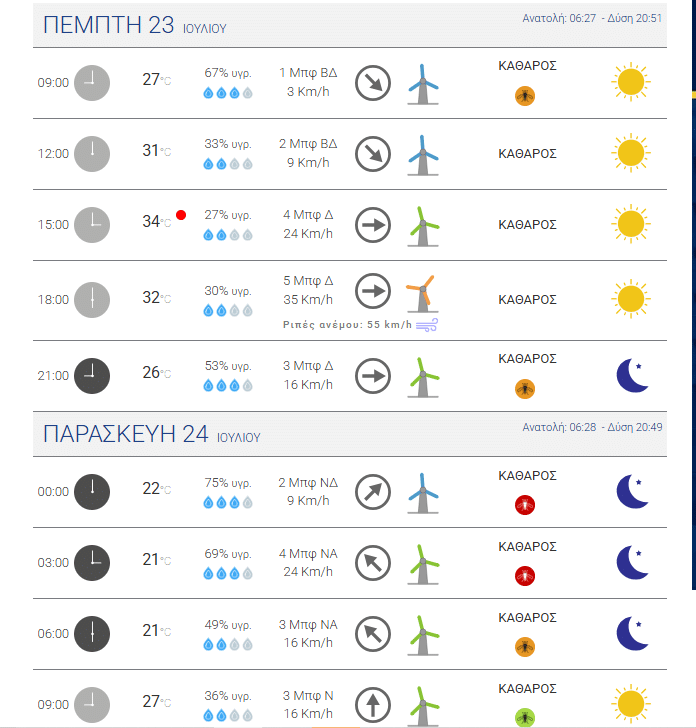Viewport: 696px width, 728px height.
Task: Select the ΠΕΜΠΤΗ 23 ΙΟΥΛΙΟΥ day header
Action: (x=135, y=25)
